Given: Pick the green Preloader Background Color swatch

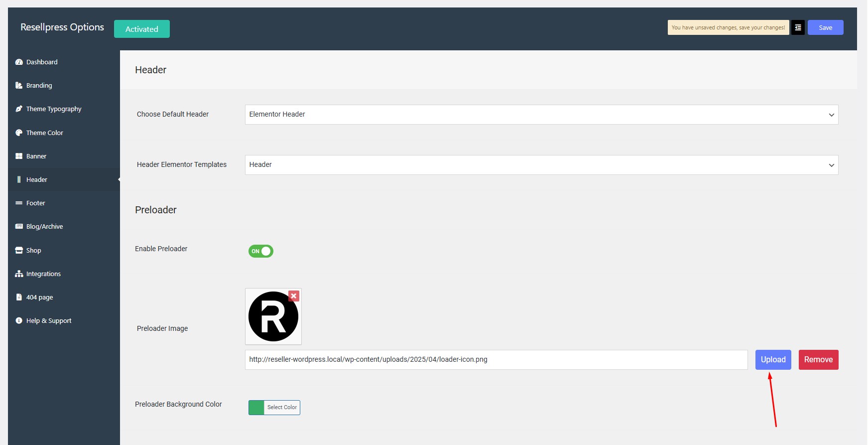Looking at the screenshot, I should point(256,408).
